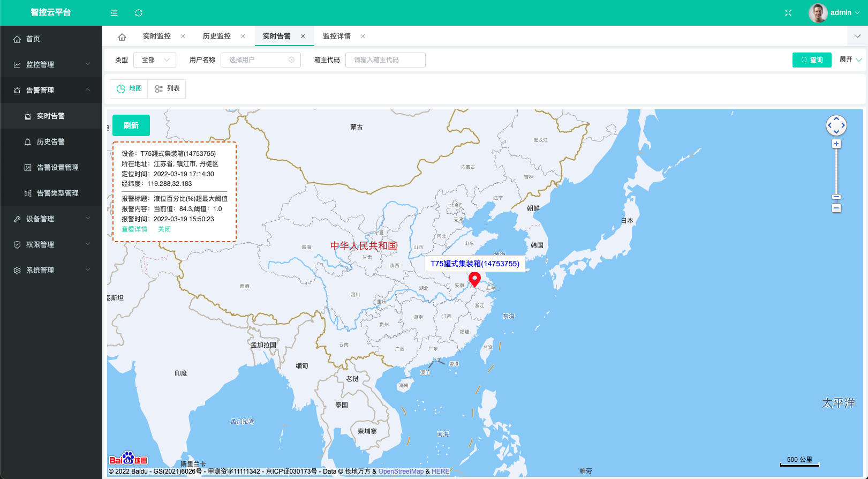The image size is (868, 479).
Task: Close the 实时监控 tab
Action: (183, 36)
